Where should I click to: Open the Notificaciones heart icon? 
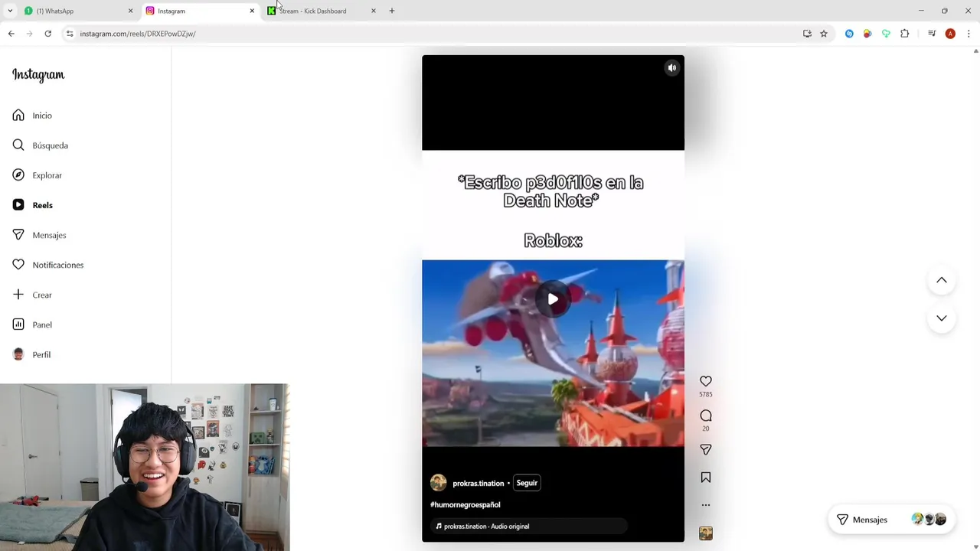pyautogui.click(x=18, y=265)
